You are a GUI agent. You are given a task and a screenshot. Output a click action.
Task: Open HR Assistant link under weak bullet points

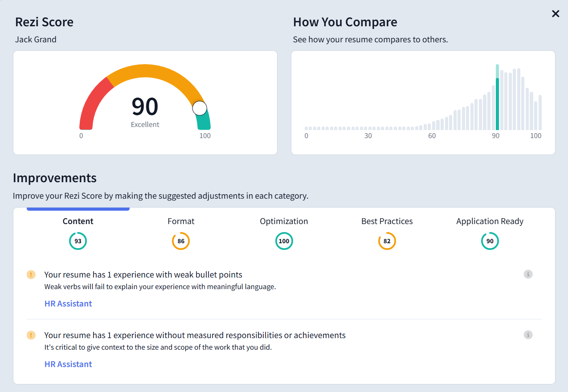tap(68, 304)
